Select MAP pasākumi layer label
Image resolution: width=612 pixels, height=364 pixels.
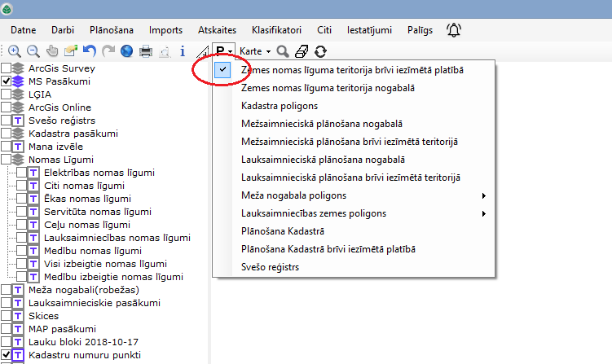[x=62, y=329]
